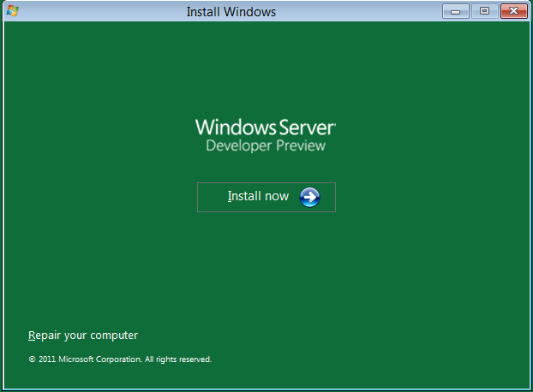Image resolution: width=533 pixels, height=392 pixels.
Task: Maximize the Install Windows window
Action: pyautogui.click(x=484, y=11)
